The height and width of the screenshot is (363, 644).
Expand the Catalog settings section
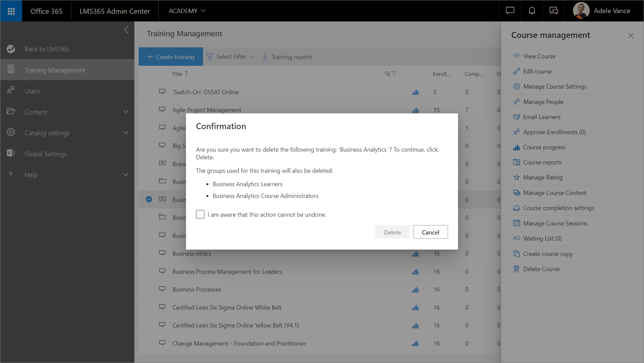126,133
